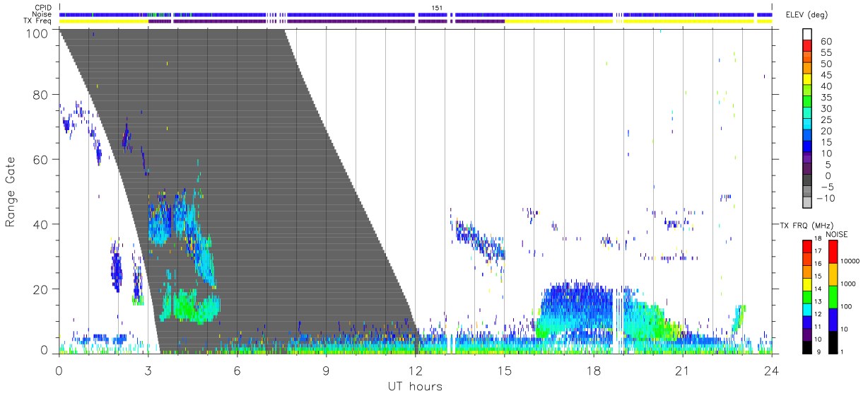Click the '9' label on TX FRQ scale
868x401 pixels.
click(817, 351)
